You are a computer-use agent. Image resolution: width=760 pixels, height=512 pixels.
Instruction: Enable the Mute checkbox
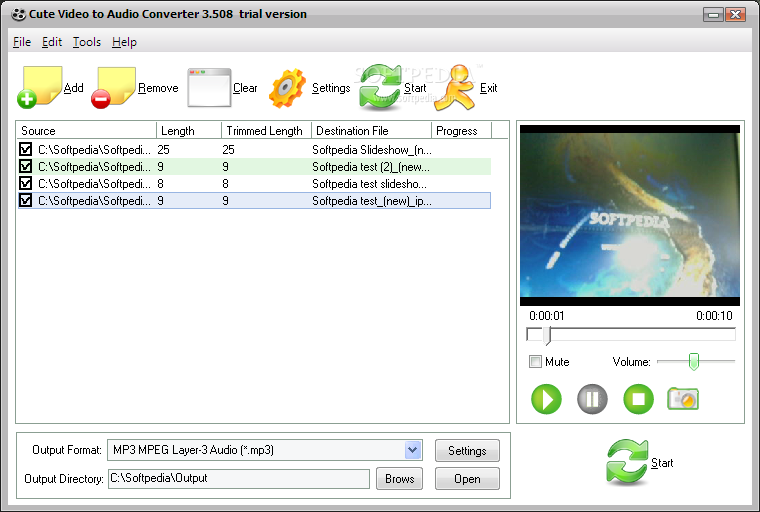pos(535,362)
